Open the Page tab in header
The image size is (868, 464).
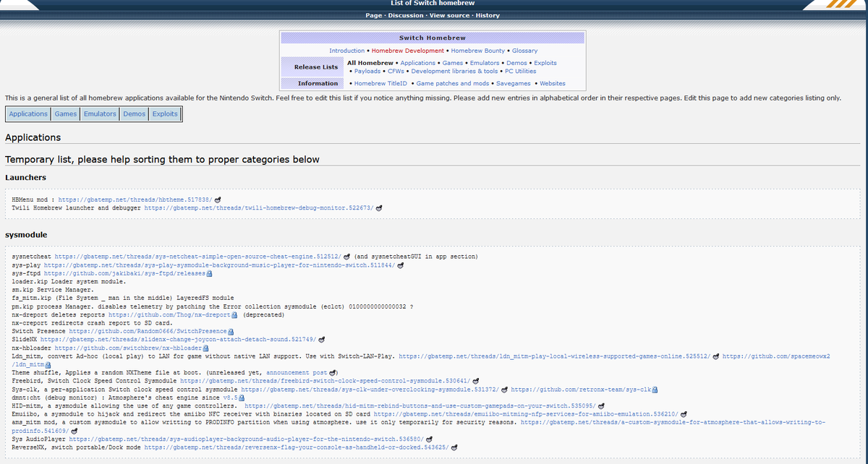coord(374,15)
